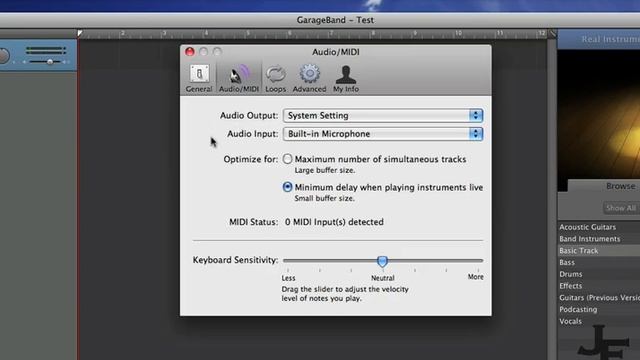The height and width of the screenshot is (360, 640).
Task: Click the track level meter
Action: tap(46, 50)
